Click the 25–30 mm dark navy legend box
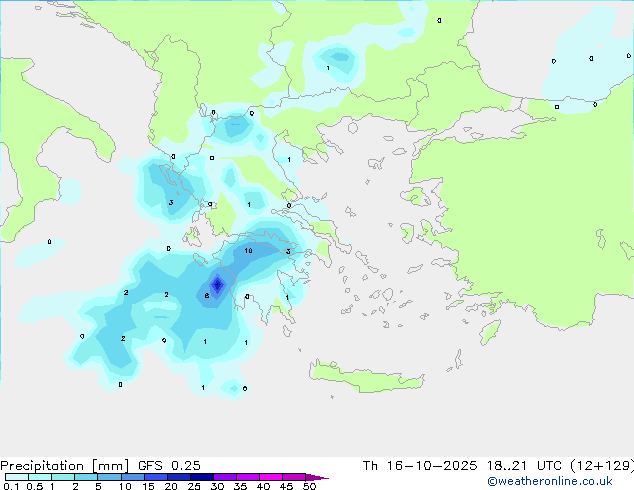The width and height of the screenshot is (634, 490). click(201, 477)
